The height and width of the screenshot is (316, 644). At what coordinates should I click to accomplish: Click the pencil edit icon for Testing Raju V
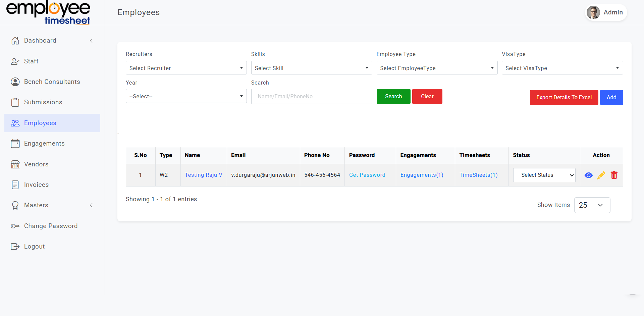601,175
